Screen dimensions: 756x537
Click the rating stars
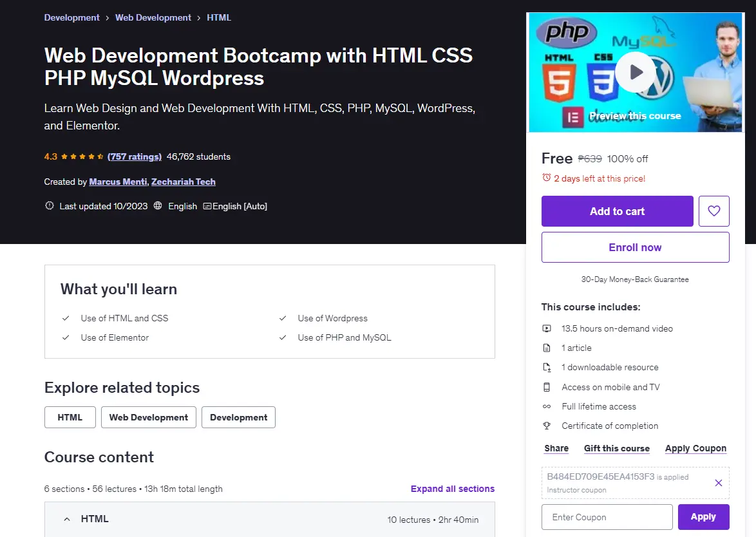click(82, 156)
